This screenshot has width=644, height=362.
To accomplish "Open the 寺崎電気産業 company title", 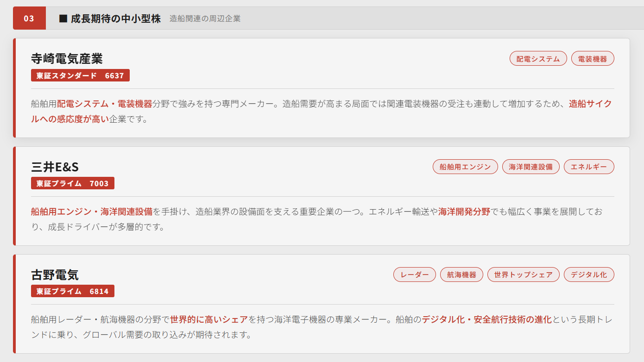I will tap(67, 59).
